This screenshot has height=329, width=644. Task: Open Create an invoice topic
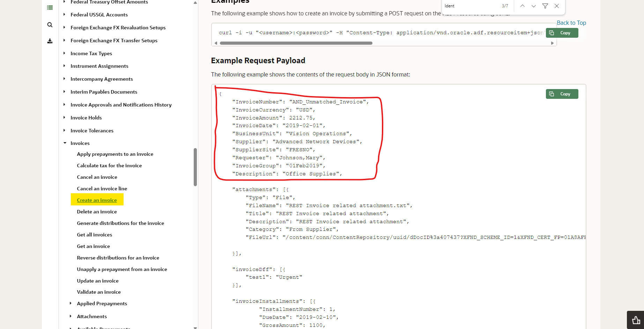[x=97, y=200]
